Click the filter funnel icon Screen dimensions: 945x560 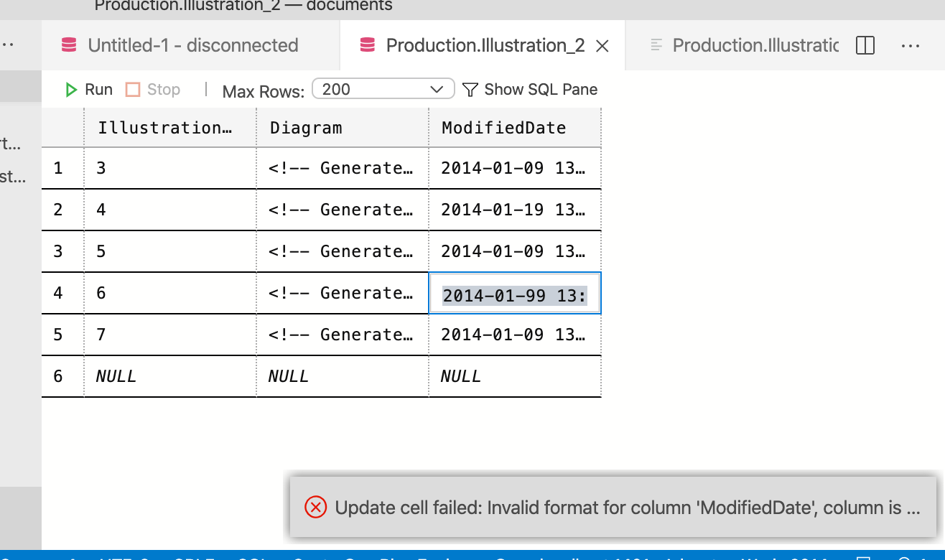470,90
